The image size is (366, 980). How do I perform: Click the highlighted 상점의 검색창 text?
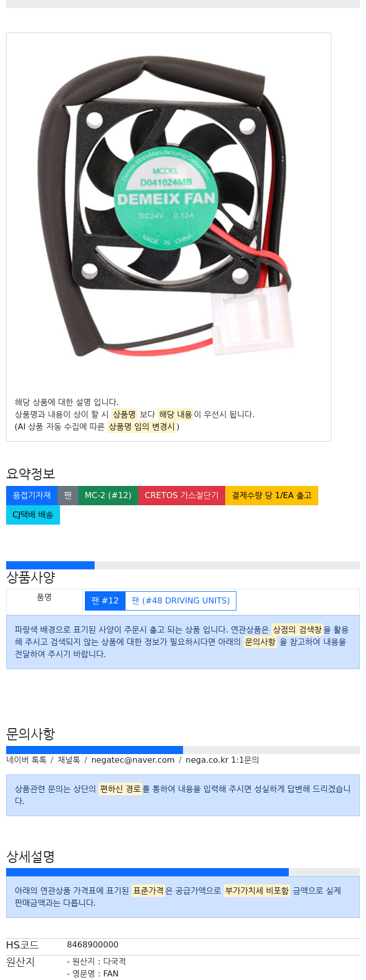[297, 630]
